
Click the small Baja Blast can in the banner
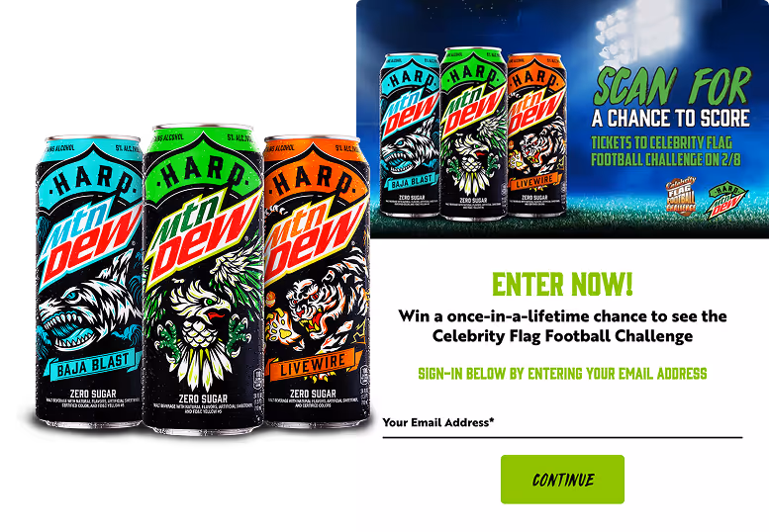[x=410, y=134]
